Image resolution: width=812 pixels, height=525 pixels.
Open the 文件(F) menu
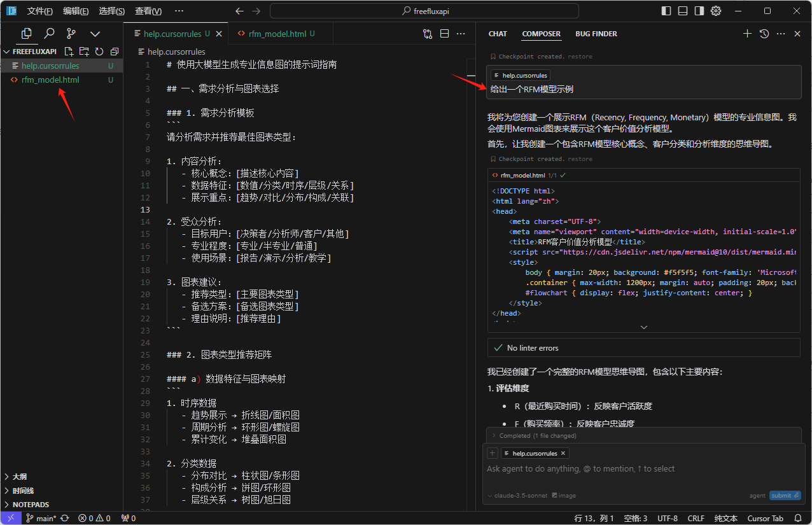coord(39,11)
